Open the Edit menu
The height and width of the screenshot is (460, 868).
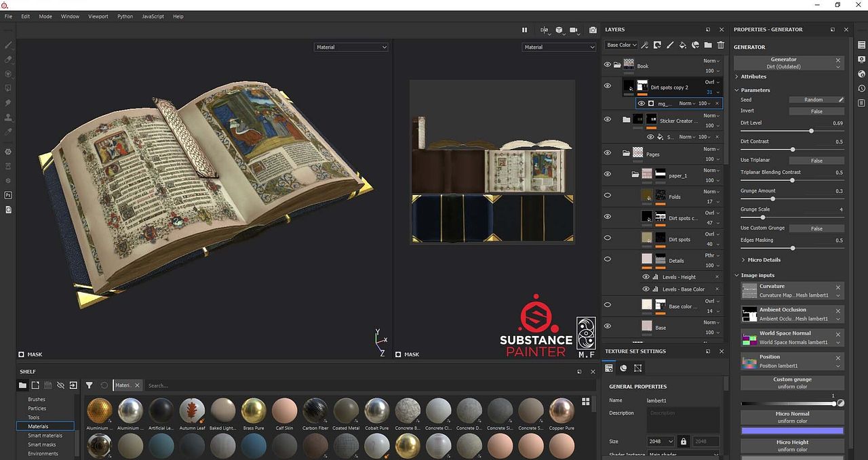pos(25,16)
